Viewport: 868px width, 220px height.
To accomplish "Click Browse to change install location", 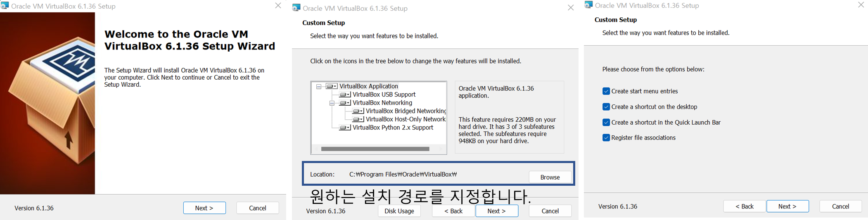I will 550,177.
